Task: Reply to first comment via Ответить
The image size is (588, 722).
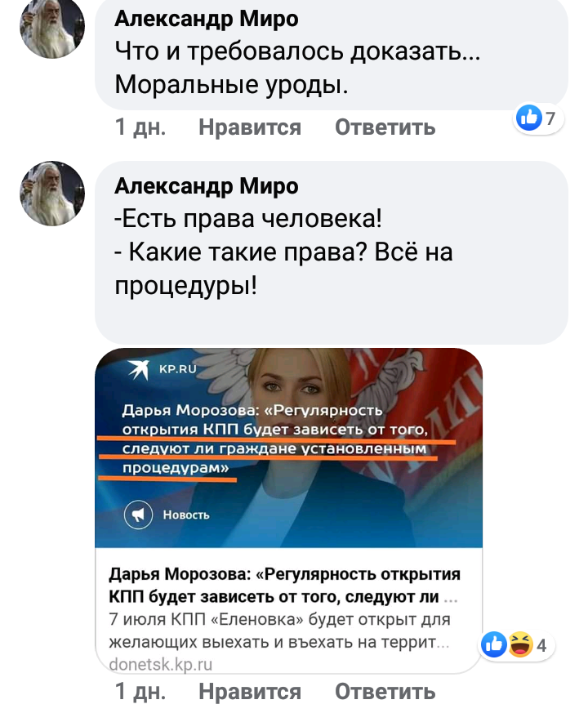Action: 385,127
